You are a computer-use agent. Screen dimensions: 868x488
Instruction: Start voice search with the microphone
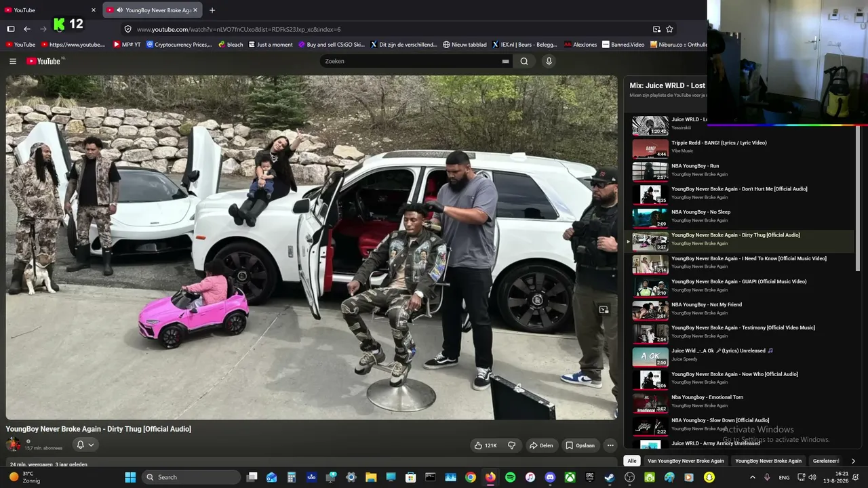click(549, 61)
